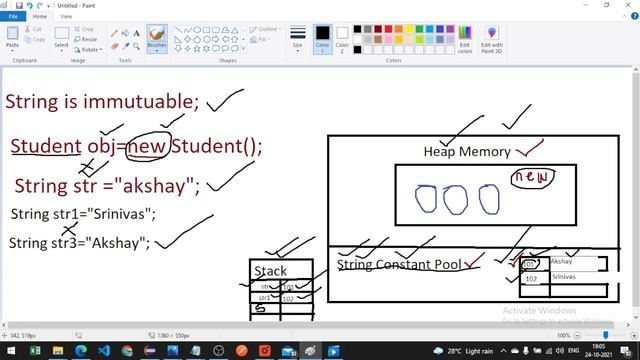
Task: Open the Size thickness dropdown
Action: [298, 40]
